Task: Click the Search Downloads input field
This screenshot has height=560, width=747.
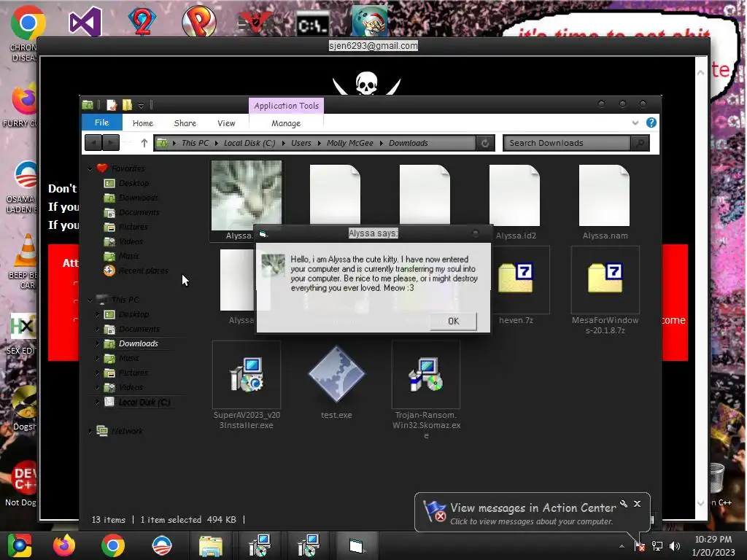Action: 567,143
